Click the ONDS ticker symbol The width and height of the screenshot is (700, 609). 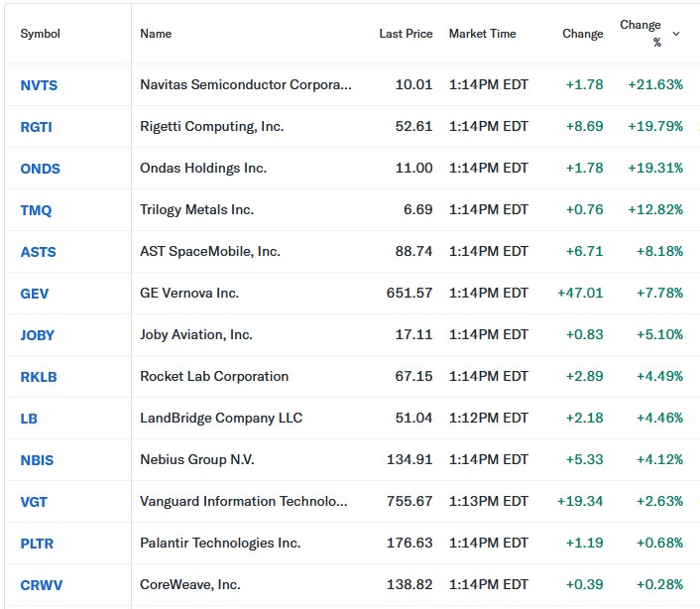pyautogui.click(x=40, y=169)
